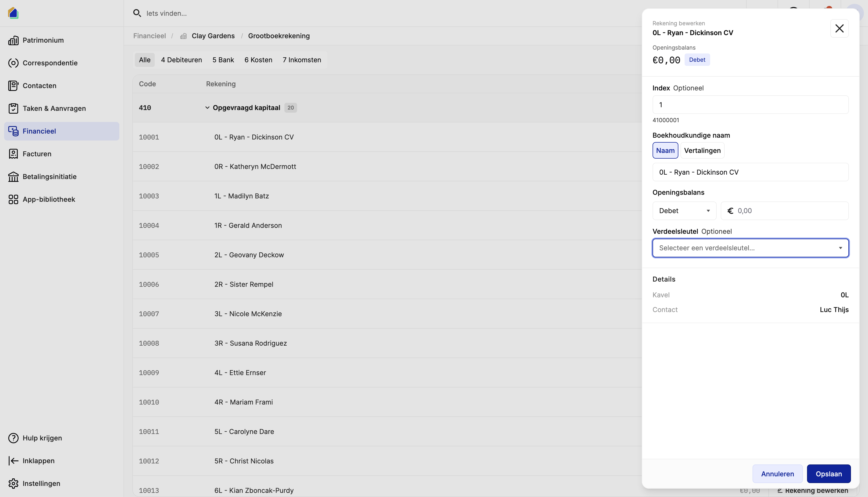Click the Annuleren button
The width and height of the screenshot is (868, 497).
[x=777, y=474]
